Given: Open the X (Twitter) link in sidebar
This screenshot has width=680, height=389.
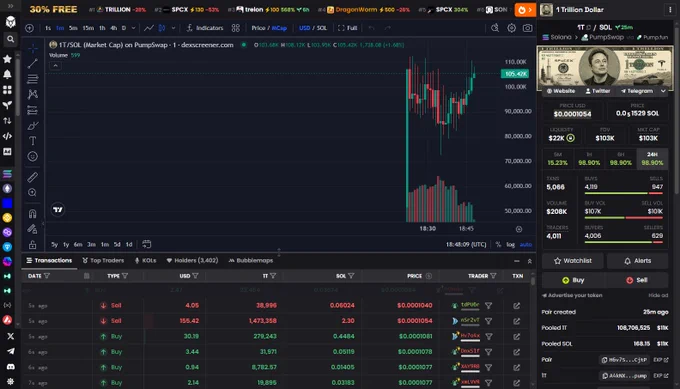Looking at the screenshot, I should coord(10,336).
